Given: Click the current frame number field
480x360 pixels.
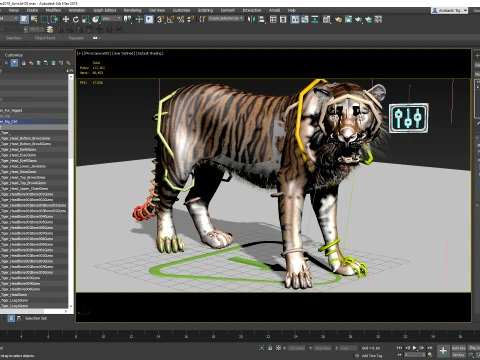Looking at the screenshot, I should [415, 355].
